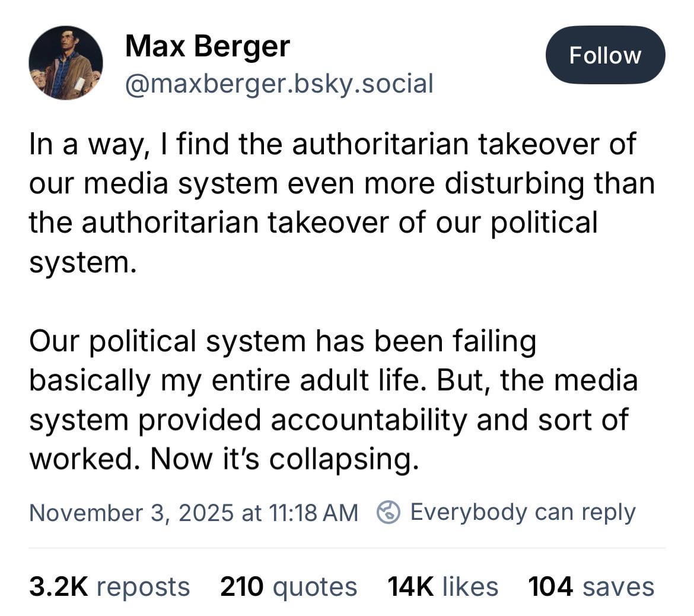Screen dimensions: 694x616
Task: Click the 11:18 AM time text
Action: point(313,513)
